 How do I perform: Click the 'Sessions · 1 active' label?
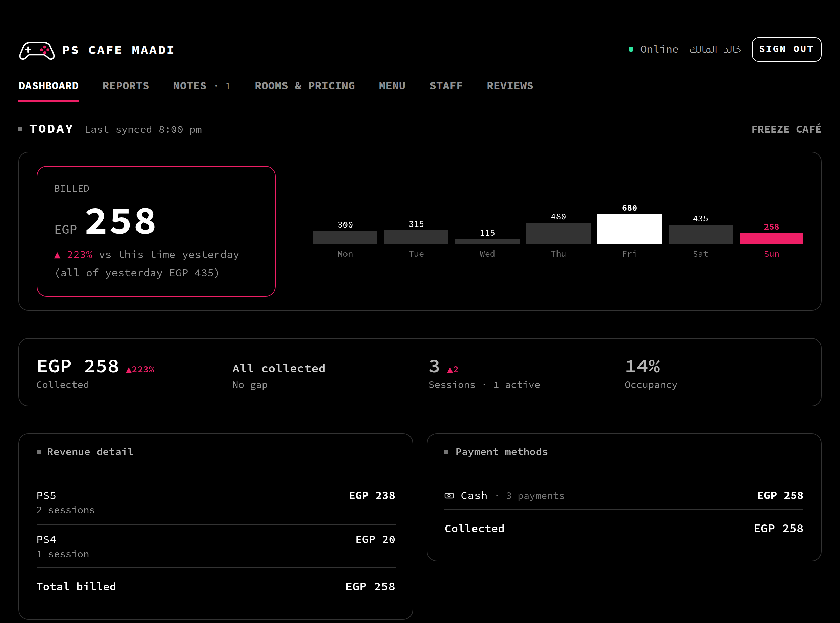tap(484, 385)
